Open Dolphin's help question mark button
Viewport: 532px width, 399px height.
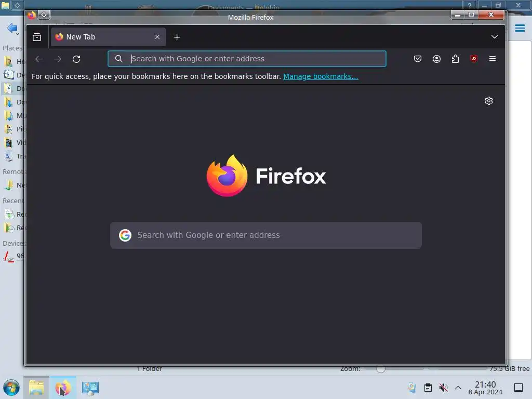pos(470,5)
